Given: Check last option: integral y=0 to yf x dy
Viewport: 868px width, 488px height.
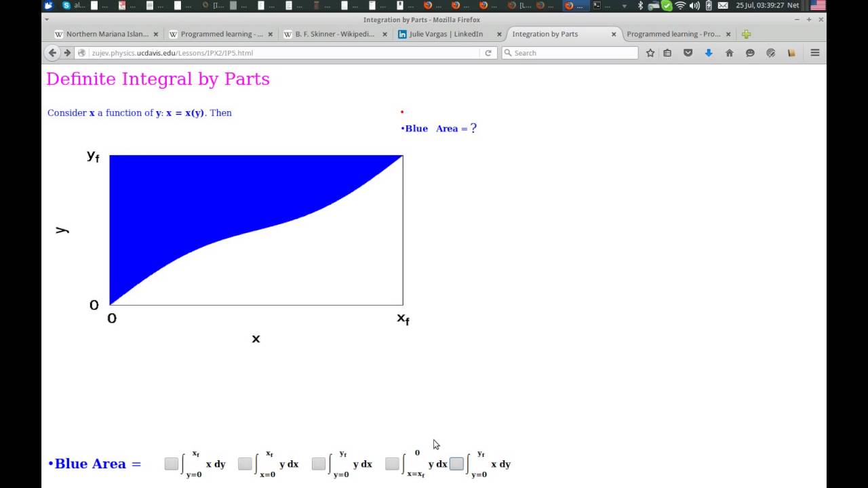Looking at the screenshot, I should pyautogui.click(x=456, y=464).
